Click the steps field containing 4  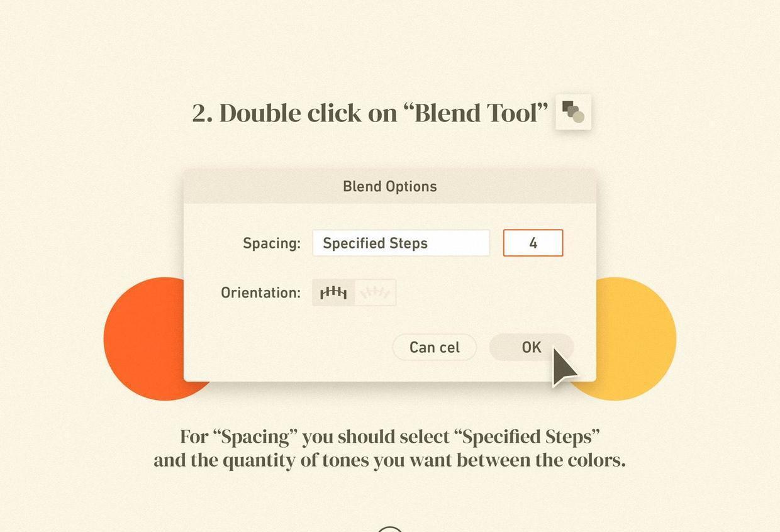click(x=533, y=243)
